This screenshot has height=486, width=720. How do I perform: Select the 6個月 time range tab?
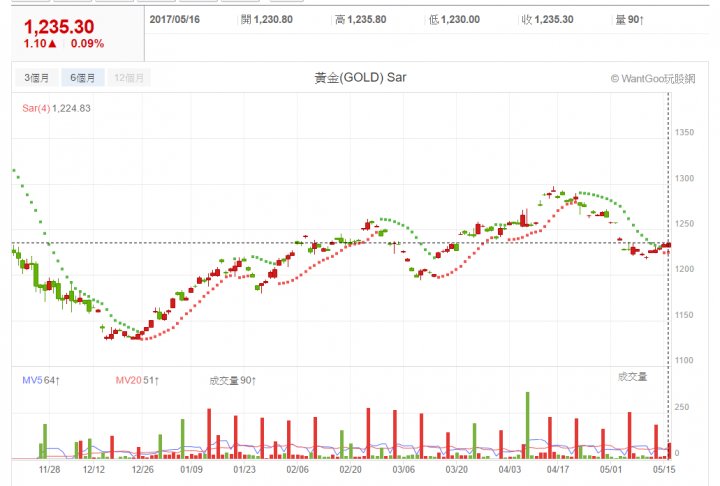pyautogui.click(x=83, y=78)
